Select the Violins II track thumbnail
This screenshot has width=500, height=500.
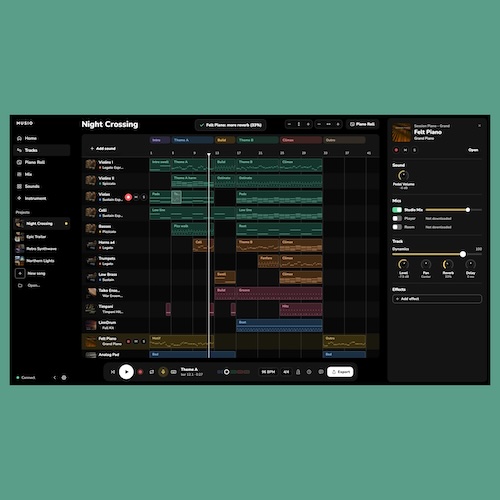pos(90,181)
